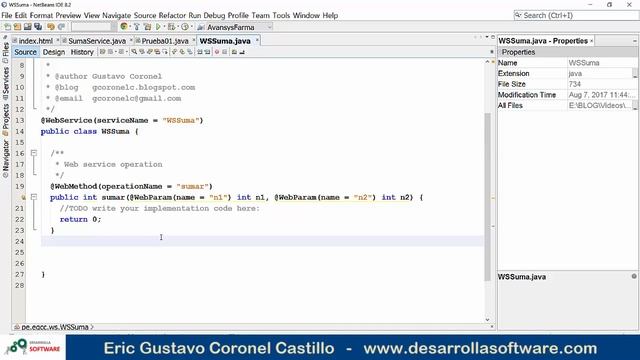Open the Navigator side panel tab
The width and height of the screenshot is (640, 360).
point(6,158)
